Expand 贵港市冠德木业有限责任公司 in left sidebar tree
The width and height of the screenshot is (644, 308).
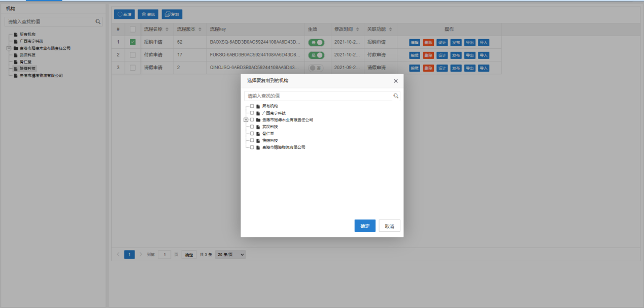(x=9, y=48)
